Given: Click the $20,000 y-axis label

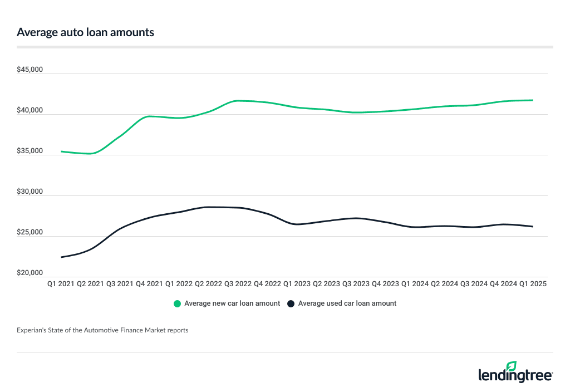Looking at the screenshot, I should (x=30, y=273).
